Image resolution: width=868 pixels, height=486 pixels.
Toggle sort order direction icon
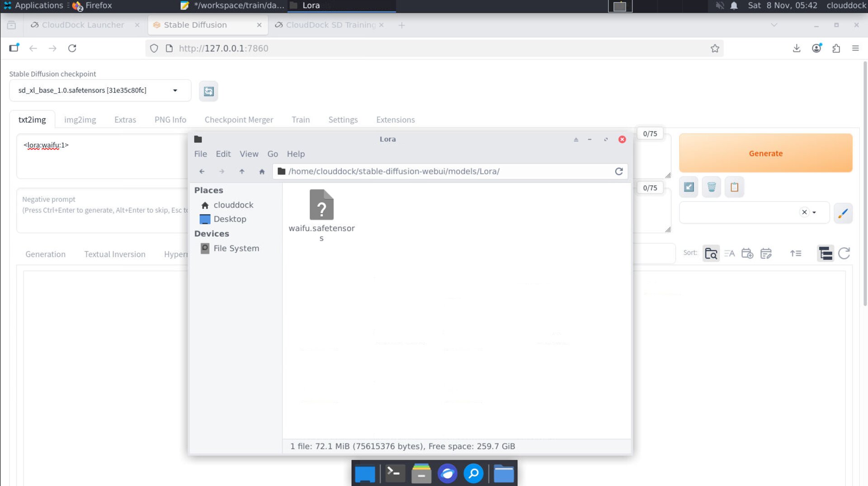tap(796, 254)
